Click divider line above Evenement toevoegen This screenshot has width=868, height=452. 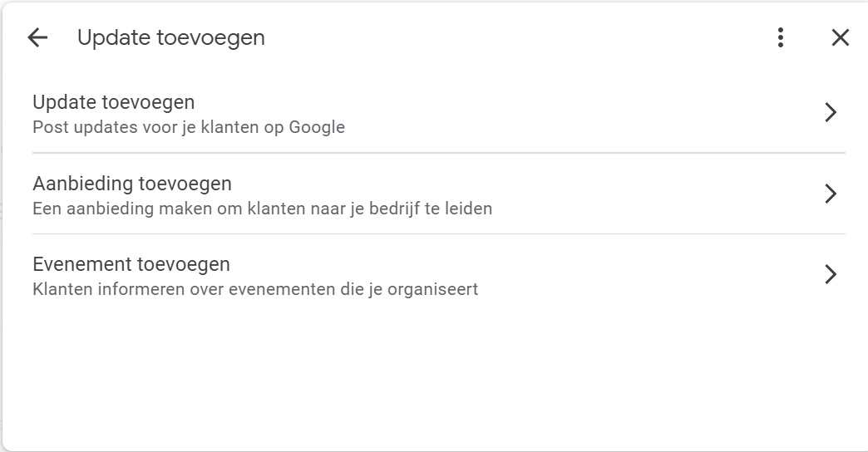(438, 233)
